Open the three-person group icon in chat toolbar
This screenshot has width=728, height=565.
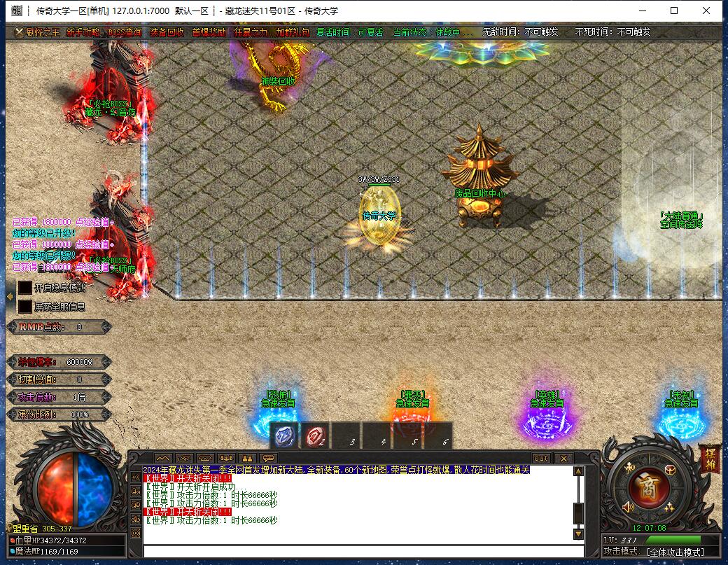226,458
